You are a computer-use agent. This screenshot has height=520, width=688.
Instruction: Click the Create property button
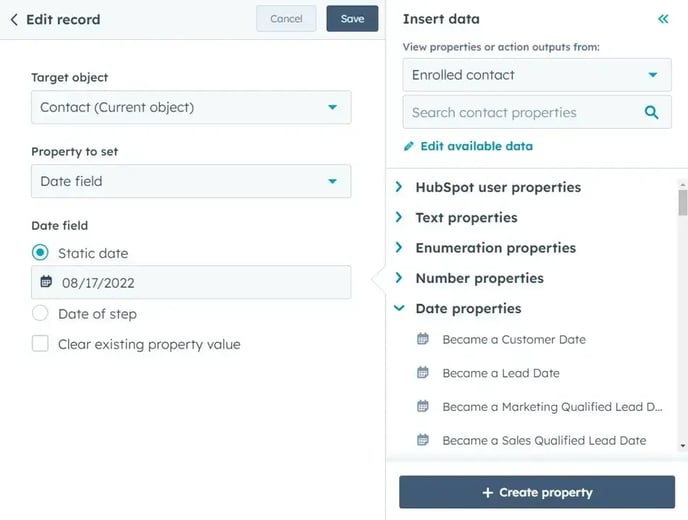[537, 492]
